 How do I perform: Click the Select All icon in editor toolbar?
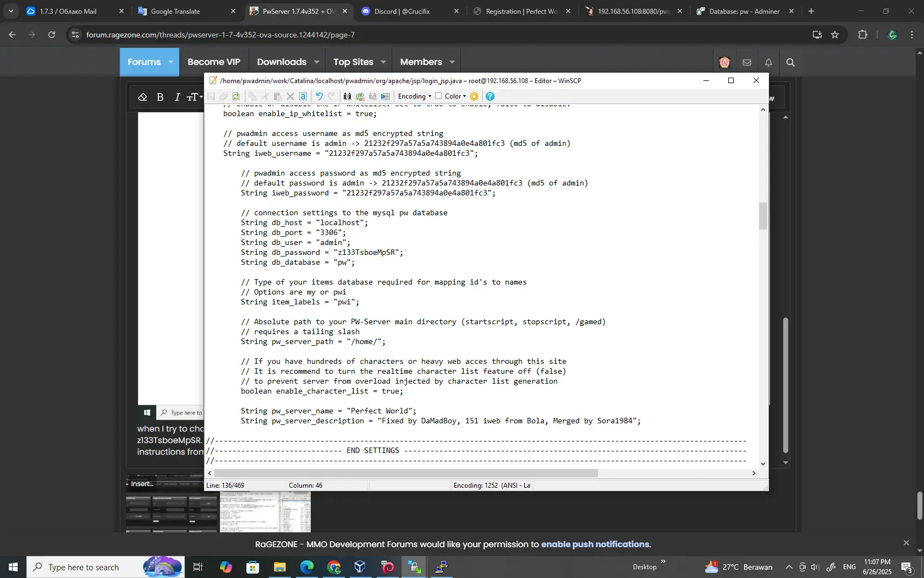point(303,96)
